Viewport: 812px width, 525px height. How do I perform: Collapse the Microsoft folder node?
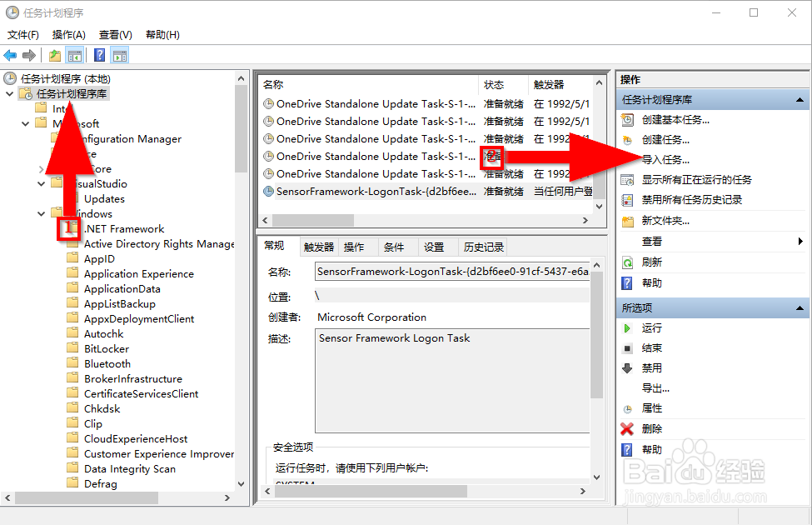point(25,123)
